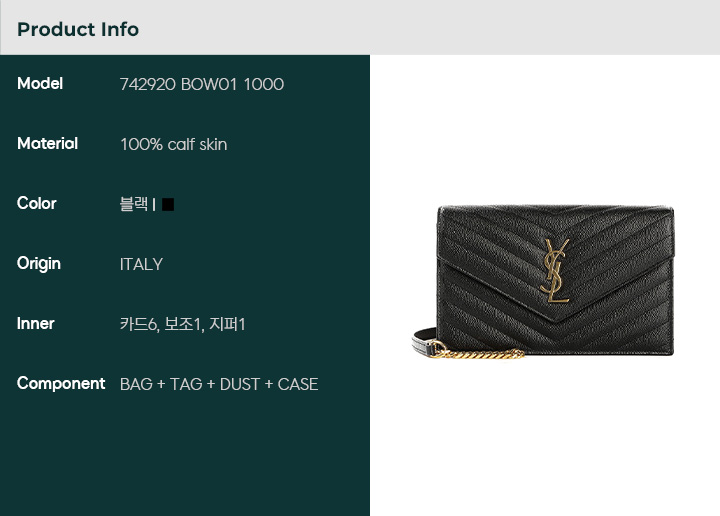Click the Color label
Screen dimensions: 720x516
37,203
